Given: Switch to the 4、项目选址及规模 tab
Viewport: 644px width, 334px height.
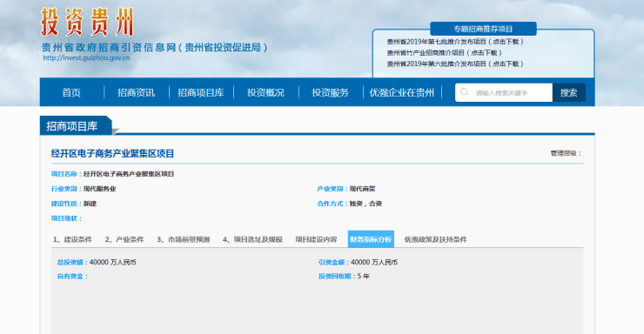Looking at the screenshot, I should tap(252, 239).
